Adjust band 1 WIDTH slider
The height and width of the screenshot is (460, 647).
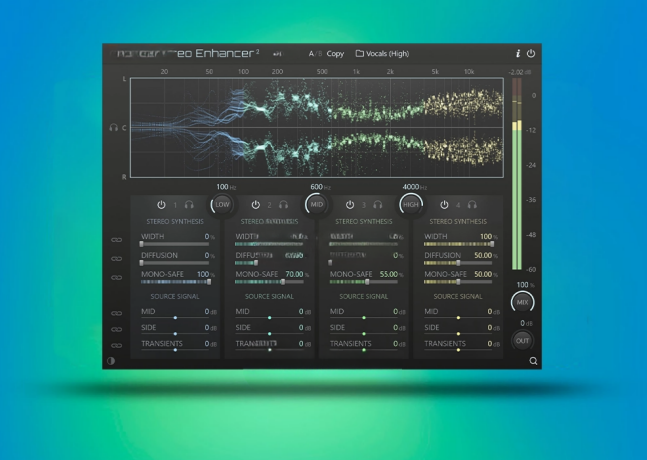(175, 244)
